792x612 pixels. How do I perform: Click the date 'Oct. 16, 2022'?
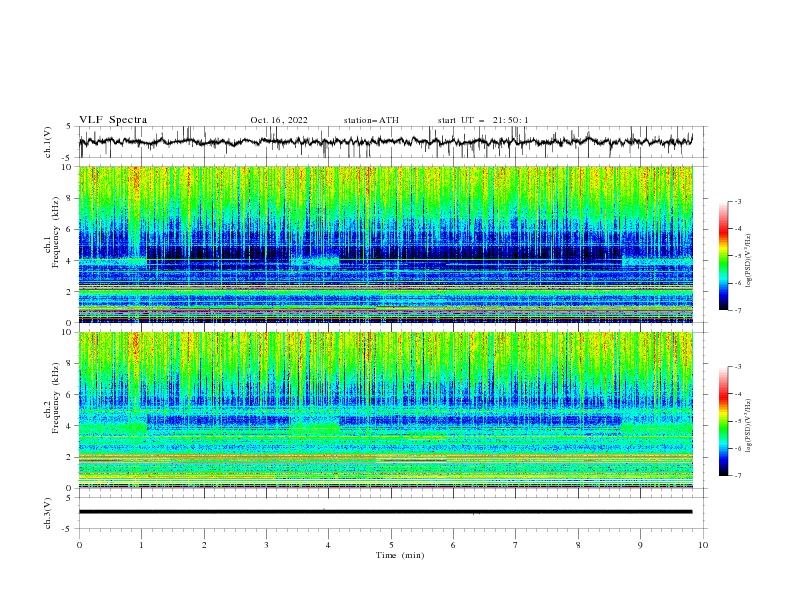tap(279, 120)
